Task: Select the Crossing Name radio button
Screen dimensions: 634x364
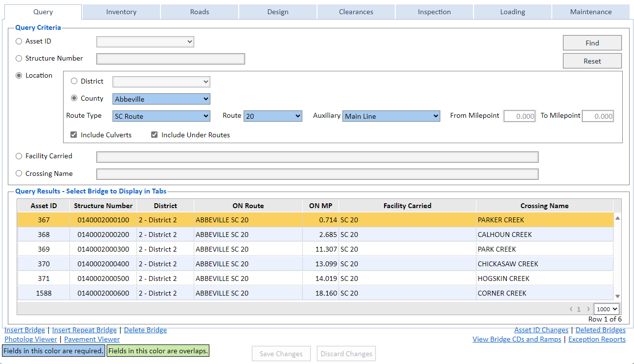Action: (x=19, y=173)
